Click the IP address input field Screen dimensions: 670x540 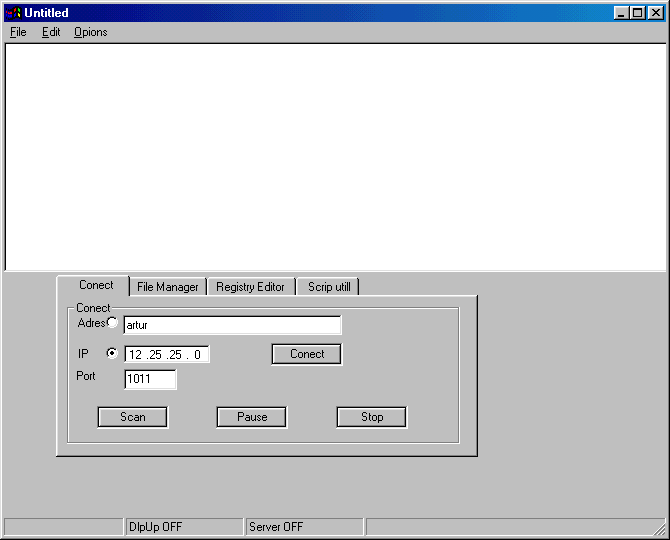(x=166, y=355)
